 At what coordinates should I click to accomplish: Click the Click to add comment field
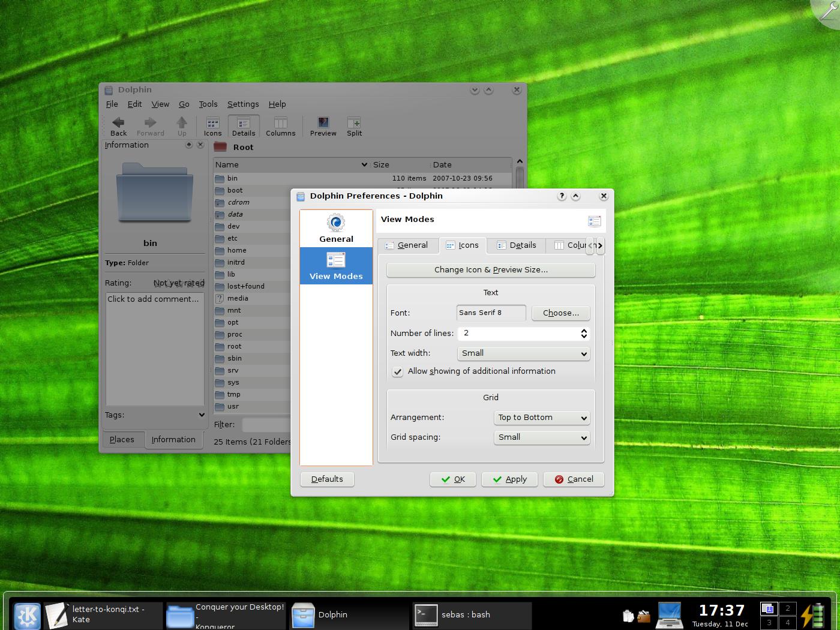point(155,349)
